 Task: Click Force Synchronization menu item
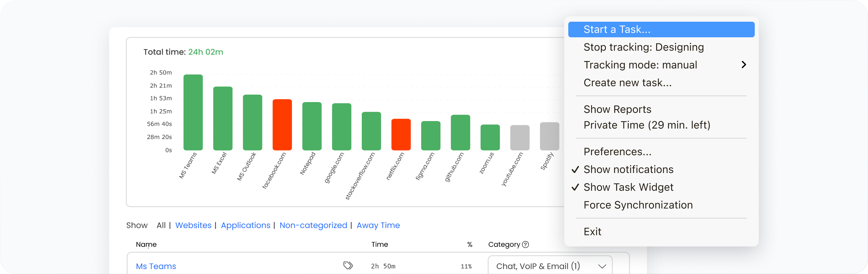tap(638, 205)
